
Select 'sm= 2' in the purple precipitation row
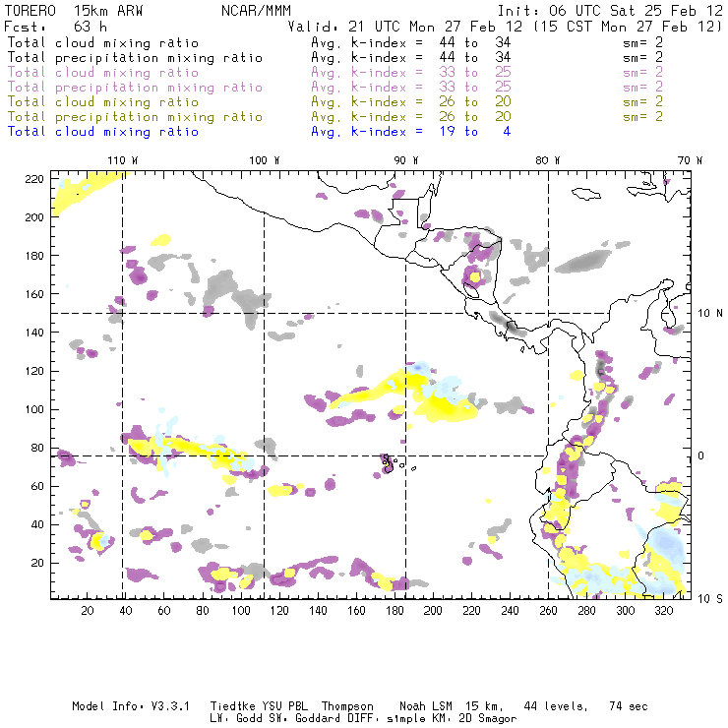643,88
